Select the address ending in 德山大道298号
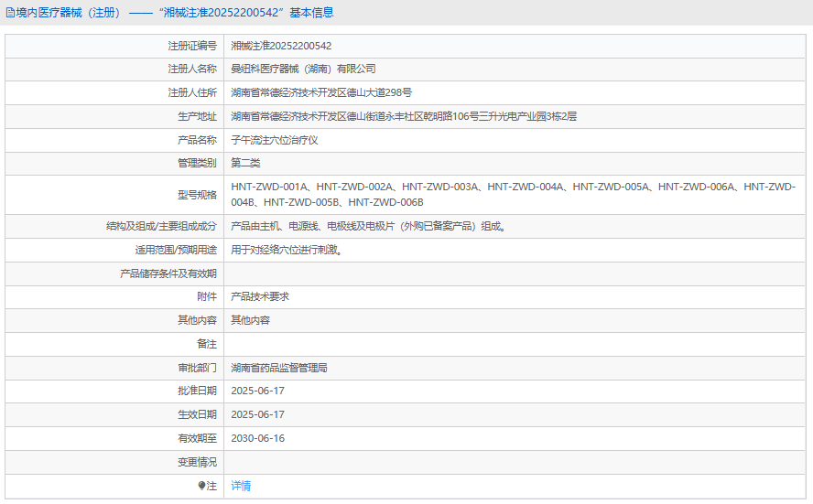The height and width of the screenshot is (504, 813). point(321,92)
